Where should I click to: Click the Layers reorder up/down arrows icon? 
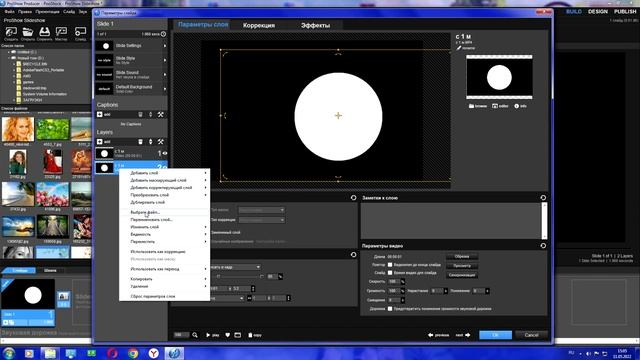click(x=150, y=142)
